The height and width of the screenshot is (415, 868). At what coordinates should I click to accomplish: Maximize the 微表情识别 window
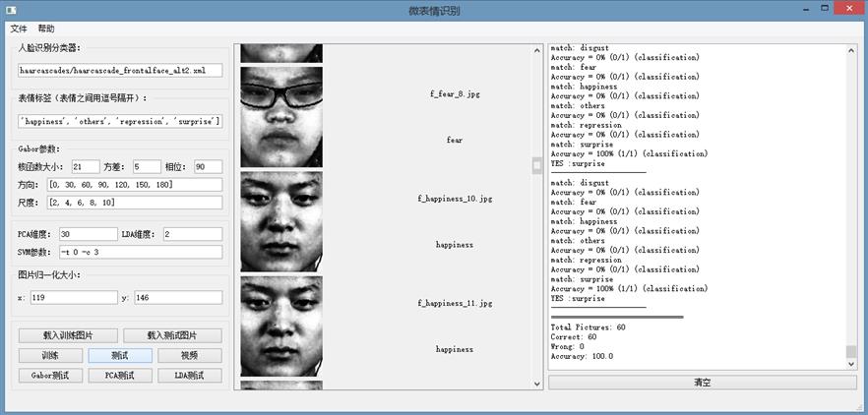point(826,8)
